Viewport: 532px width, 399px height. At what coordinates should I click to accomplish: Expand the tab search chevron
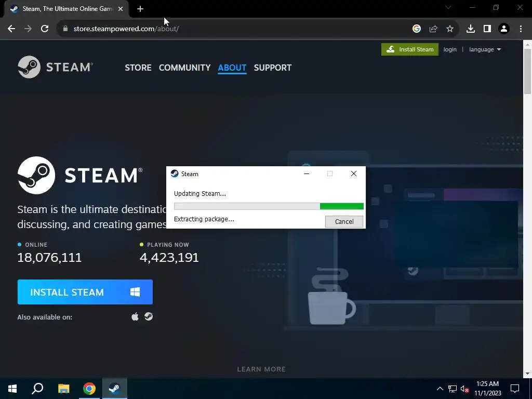(x=448, y=7)
